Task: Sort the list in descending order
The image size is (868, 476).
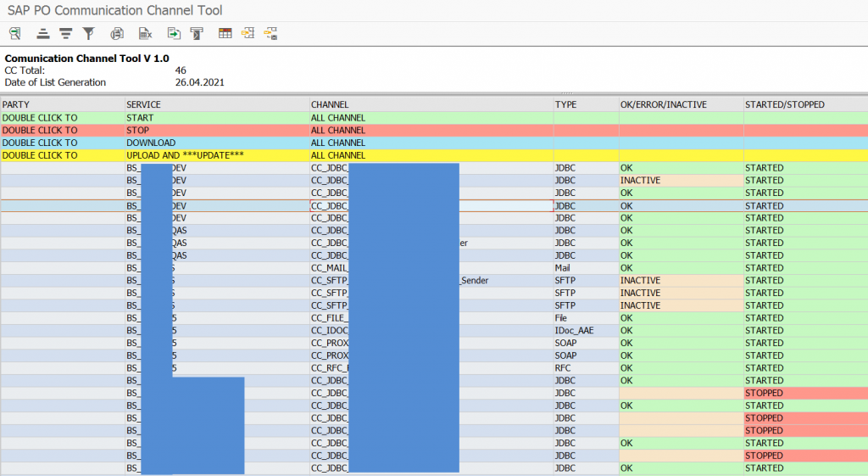Action: click(66, 33)
